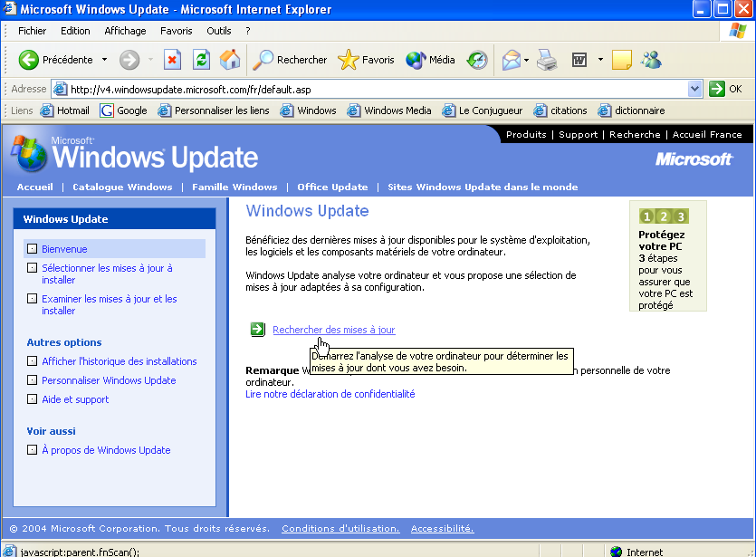The height and width of the screenshot is (557, 756).
Task: Open Famille Windows nav link
Action: click(234, 187)
